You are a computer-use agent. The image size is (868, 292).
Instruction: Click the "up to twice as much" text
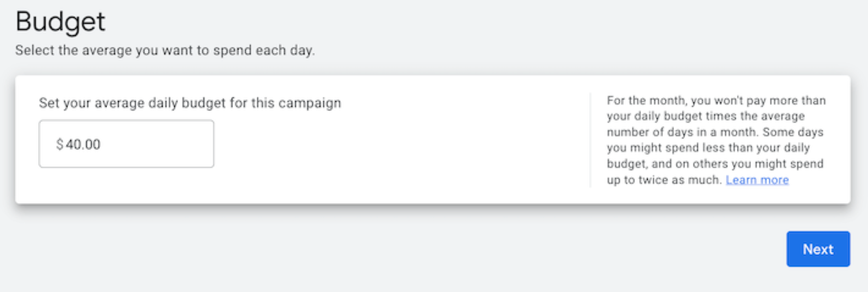click(664, 180)
